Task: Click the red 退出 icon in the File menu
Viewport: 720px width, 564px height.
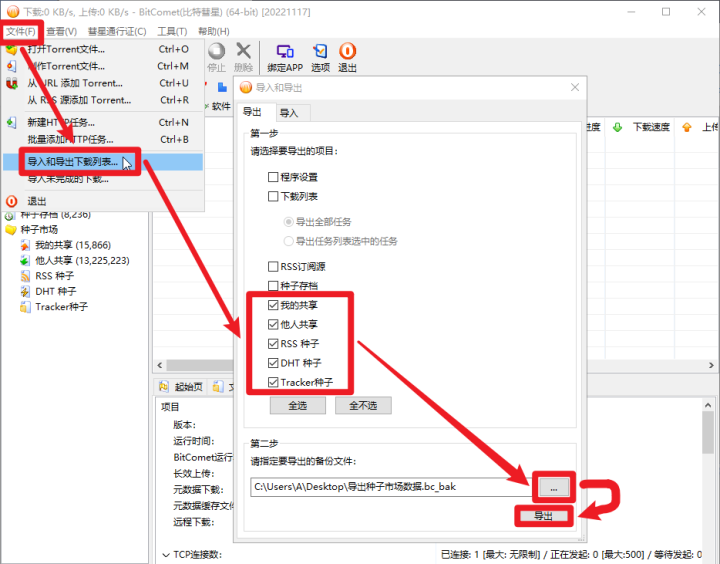Action: click(x=11, y=202)
